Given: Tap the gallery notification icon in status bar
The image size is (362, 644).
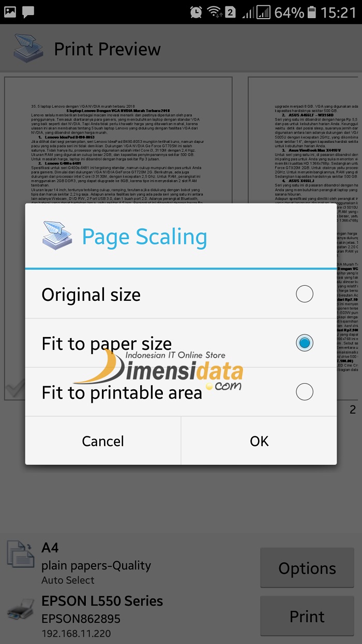Looking at the screenshot, I should tap(10, 11).
